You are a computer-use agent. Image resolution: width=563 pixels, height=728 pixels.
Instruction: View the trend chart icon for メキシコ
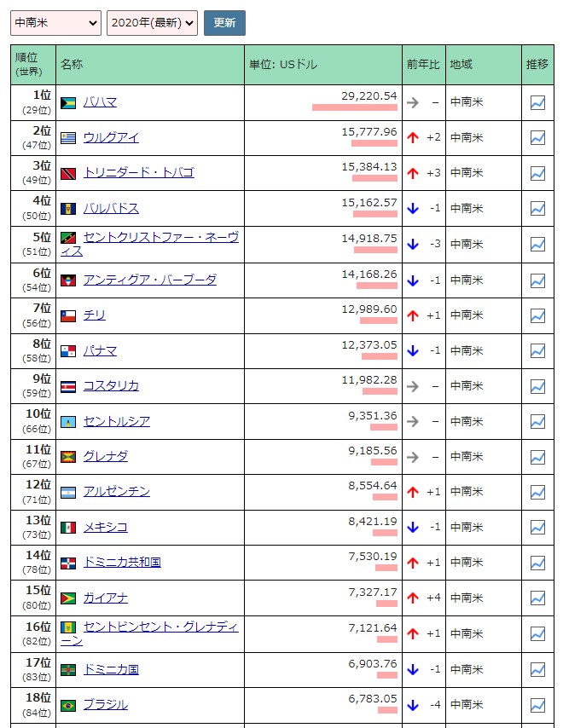tap(537, 527)
